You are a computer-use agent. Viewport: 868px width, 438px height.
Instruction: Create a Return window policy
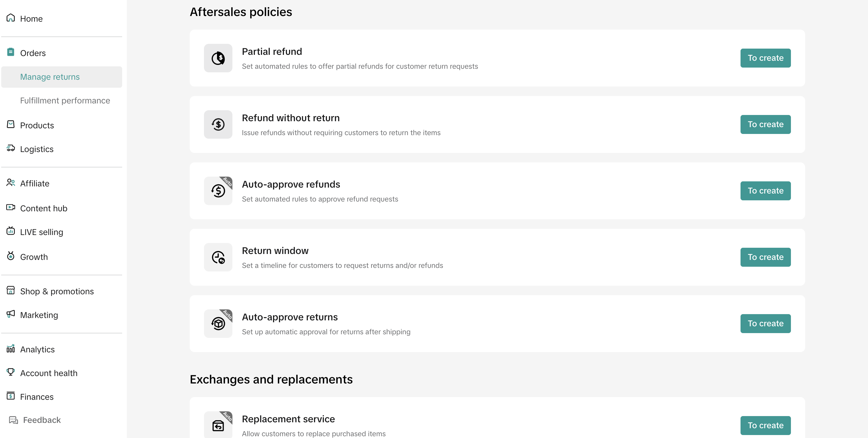click(765, 257)
